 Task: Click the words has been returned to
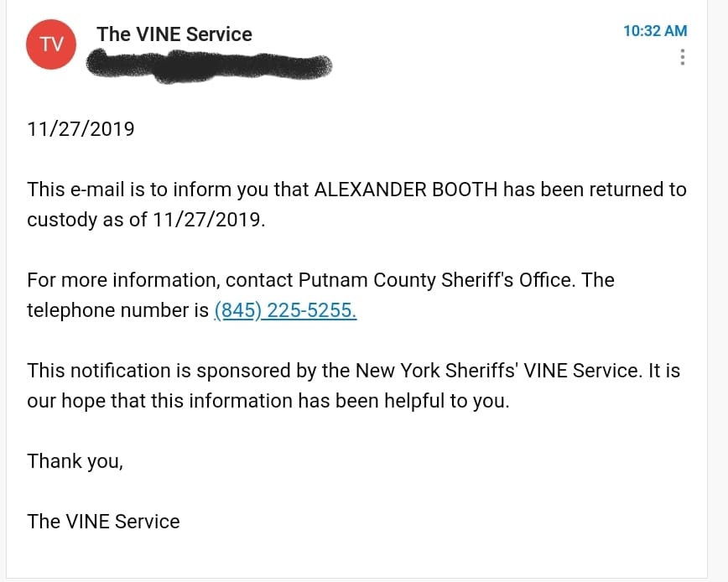595,190
